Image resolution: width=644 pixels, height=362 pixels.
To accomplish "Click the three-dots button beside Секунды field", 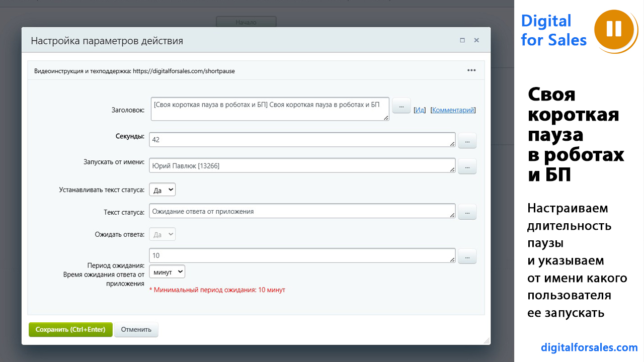I will coord(467,141).
